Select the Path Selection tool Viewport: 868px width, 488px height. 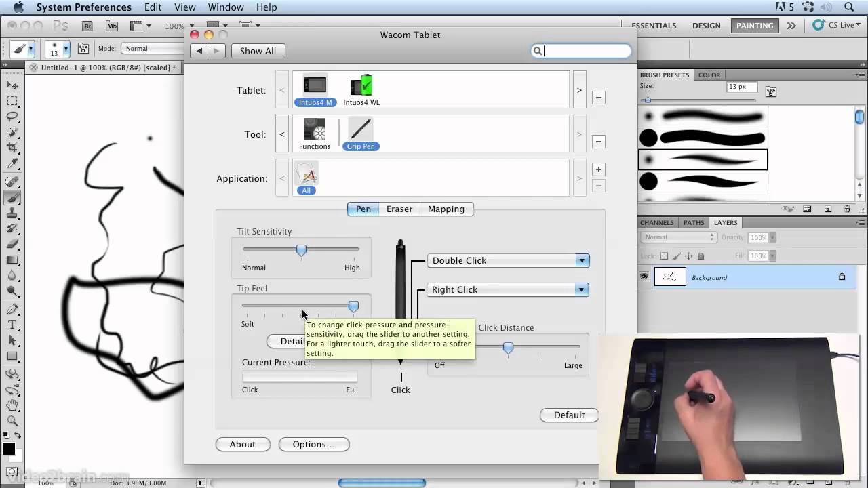(x=12, y=341)
